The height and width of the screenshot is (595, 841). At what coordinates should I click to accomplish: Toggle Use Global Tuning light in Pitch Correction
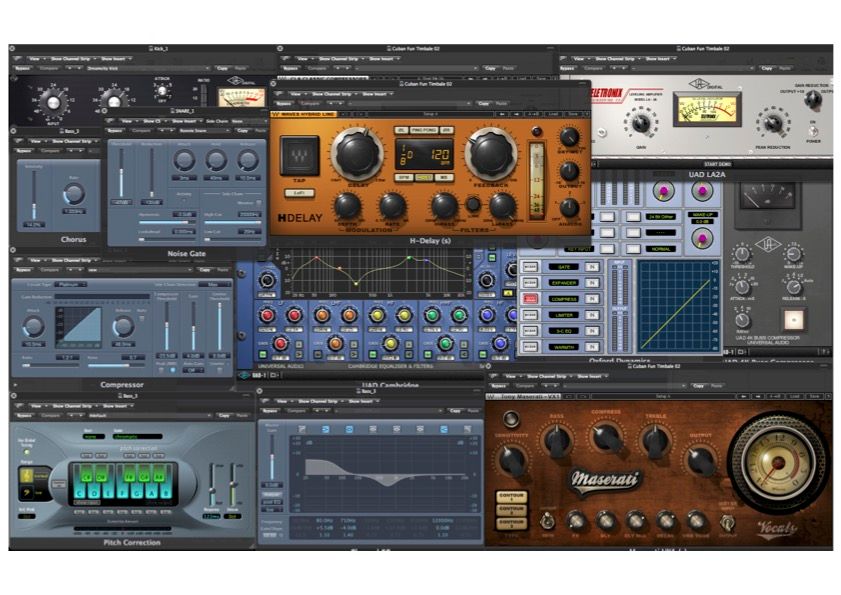tap(27, 451)
